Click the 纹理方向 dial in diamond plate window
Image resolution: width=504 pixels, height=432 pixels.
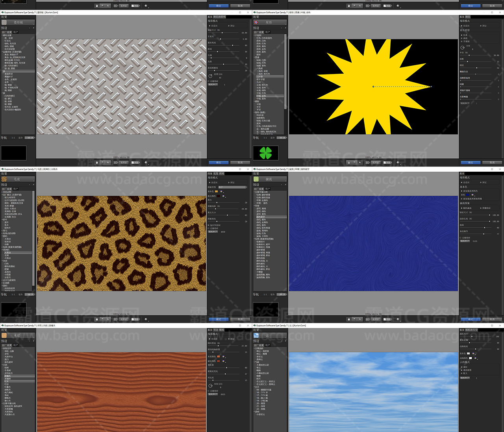210,76
